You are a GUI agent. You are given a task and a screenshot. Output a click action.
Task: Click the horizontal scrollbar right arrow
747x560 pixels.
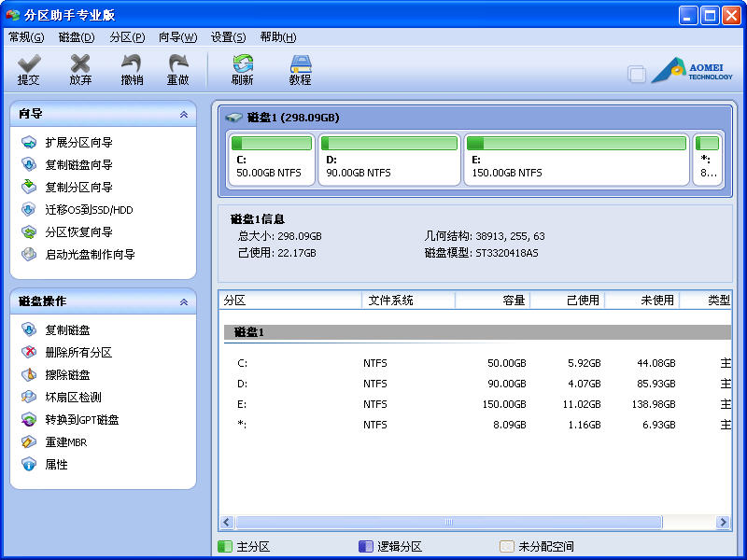(x=723, y=522)
